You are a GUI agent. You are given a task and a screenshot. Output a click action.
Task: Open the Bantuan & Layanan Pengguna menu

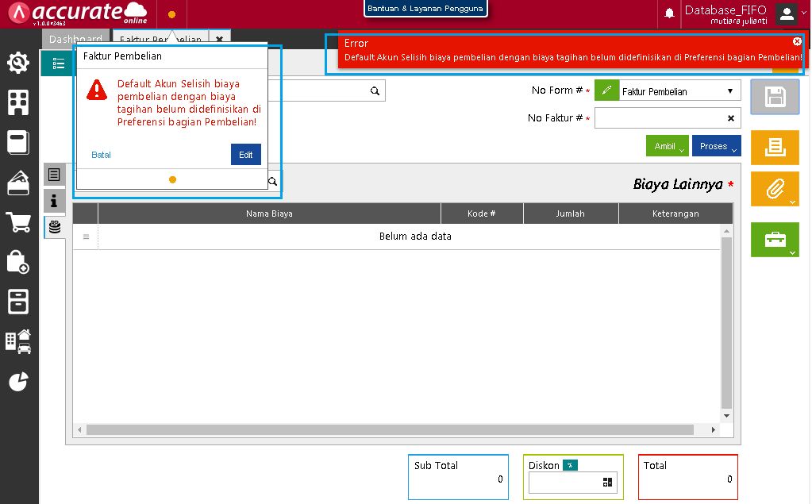tap(425, 9)
